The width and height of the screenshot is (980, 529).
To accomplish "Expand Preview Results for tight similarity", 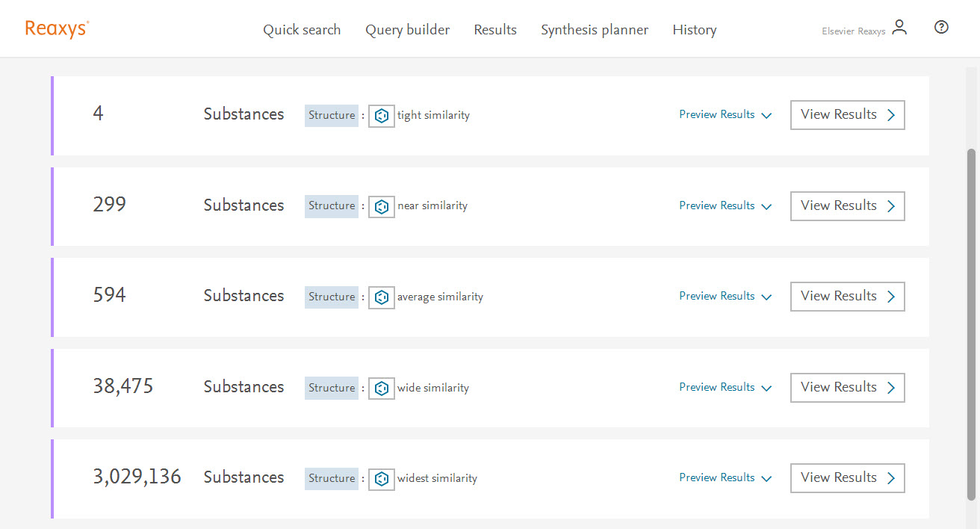I will (725, 115).
